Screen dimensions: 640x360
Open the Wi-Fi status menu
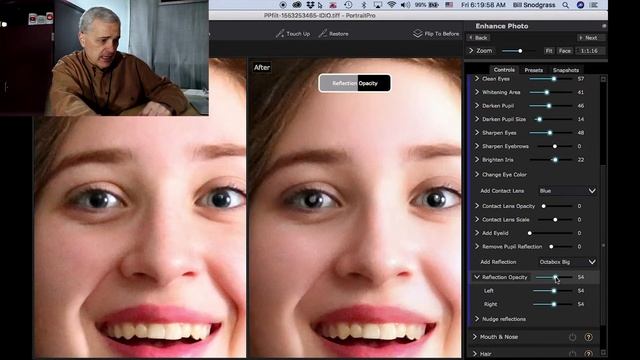(x=391, y=5)
